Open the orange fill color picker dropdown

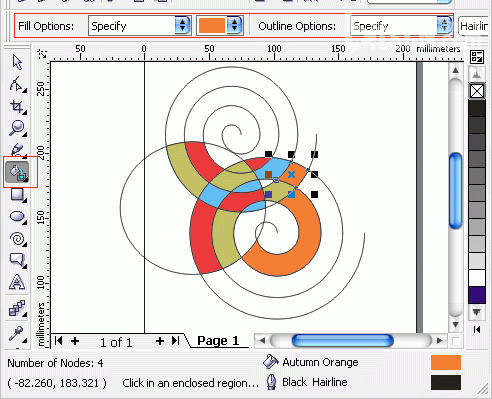(234, 26)
